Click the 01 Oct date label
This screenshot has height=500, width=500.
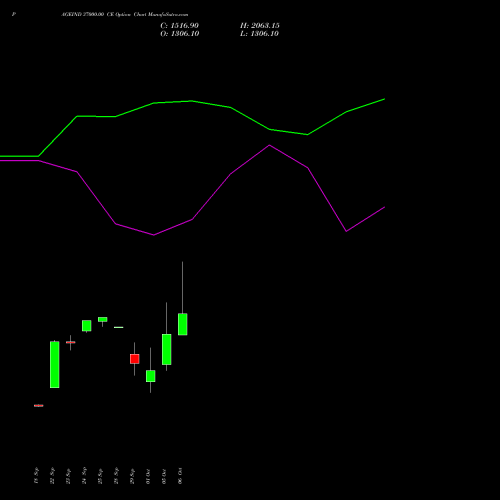coord(148,476)
